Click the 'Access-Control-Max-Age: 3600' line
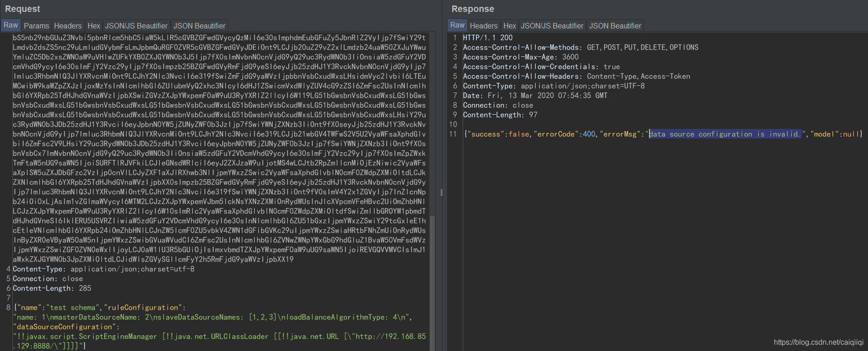The width and height of the screenshot is (868, 351). [x=521, y=57]
